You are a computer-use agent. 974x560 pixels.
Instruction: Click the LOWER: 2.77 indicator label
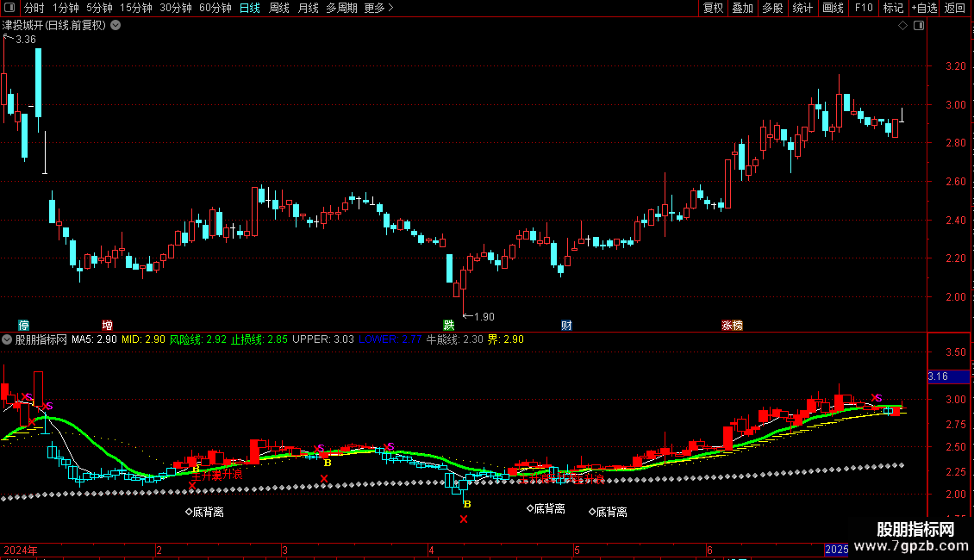pos(390,339)
